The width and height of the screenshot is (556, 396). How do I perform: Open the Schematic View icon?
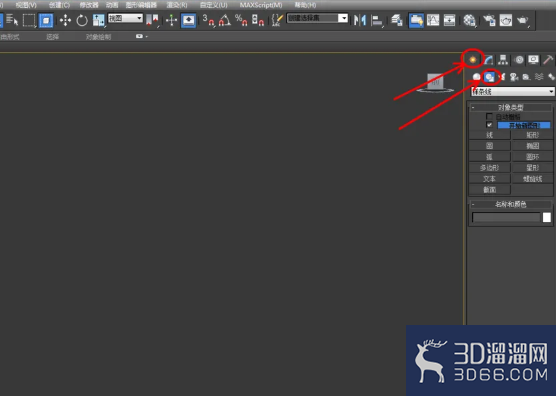(450, 20)
